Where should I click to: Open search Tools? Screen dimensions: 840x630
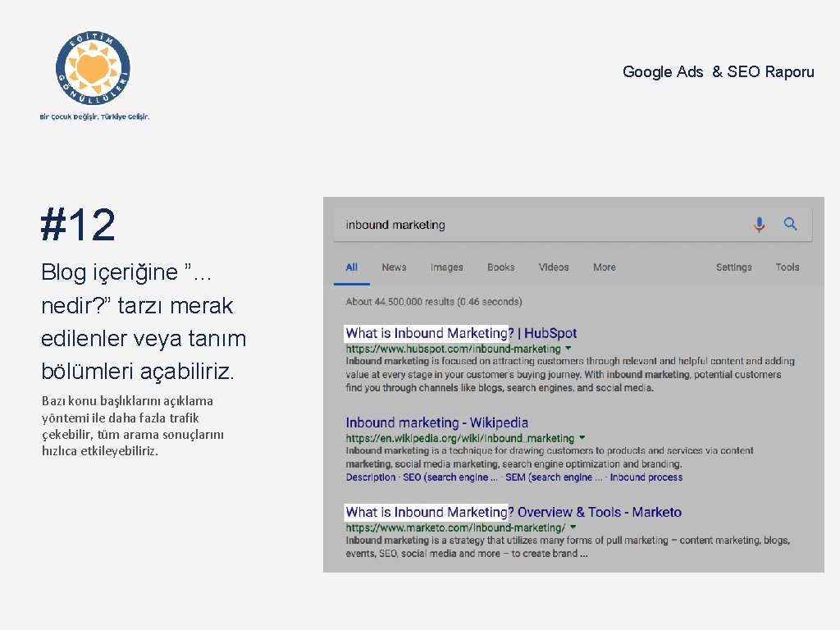(787, 267)
